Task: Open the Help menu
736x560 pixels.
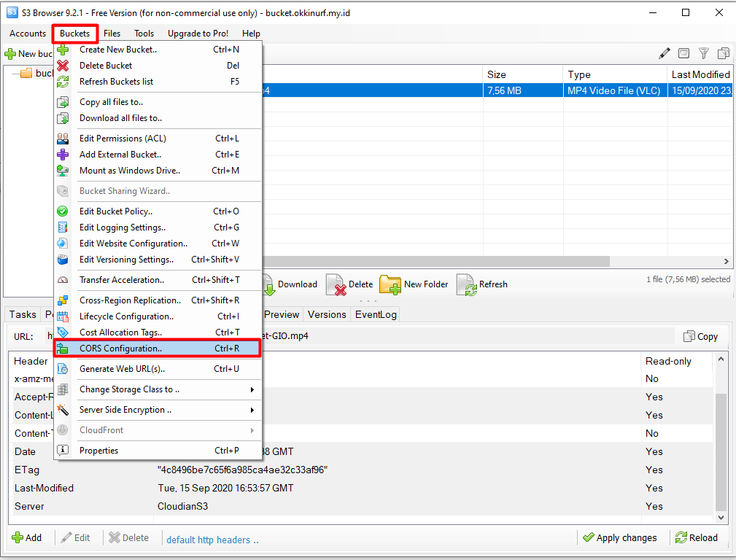Action: (x=251, y=34)
